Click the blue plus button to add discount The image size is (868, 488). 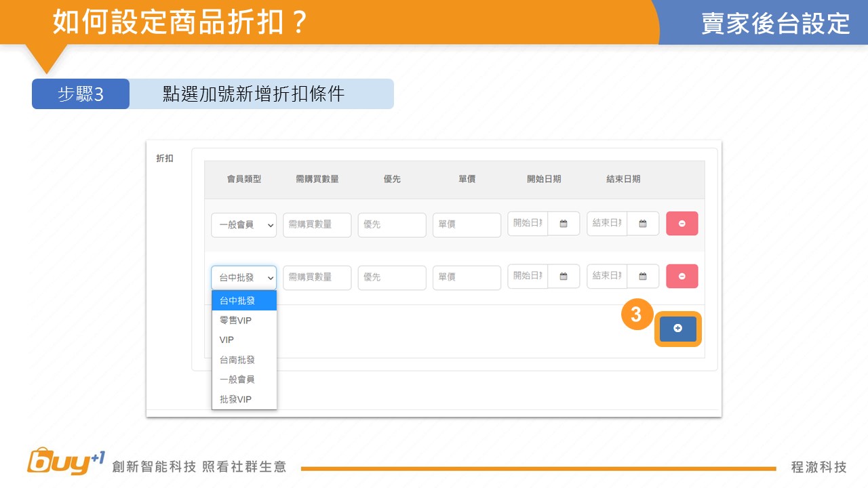pos(677,329)
